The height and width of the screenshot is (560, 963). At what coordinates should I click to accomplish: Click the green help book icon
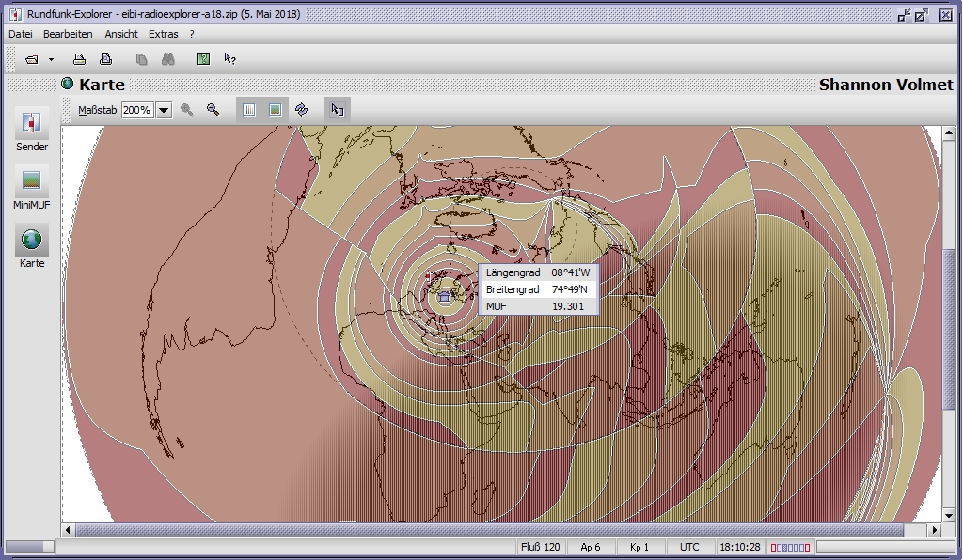coord(203,59)
